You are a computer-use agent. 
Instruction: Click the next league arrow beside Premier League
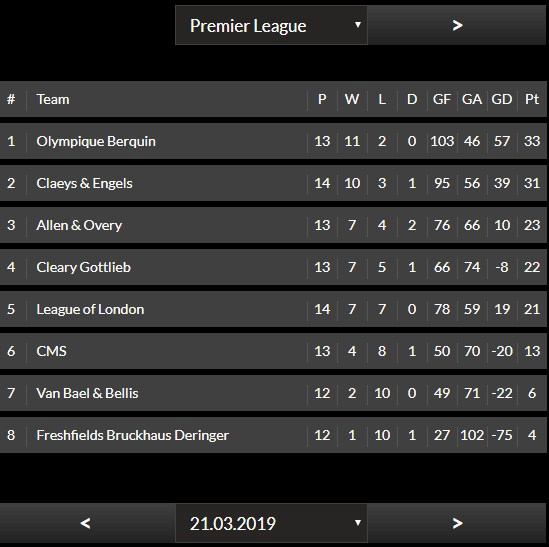[457, 25]
